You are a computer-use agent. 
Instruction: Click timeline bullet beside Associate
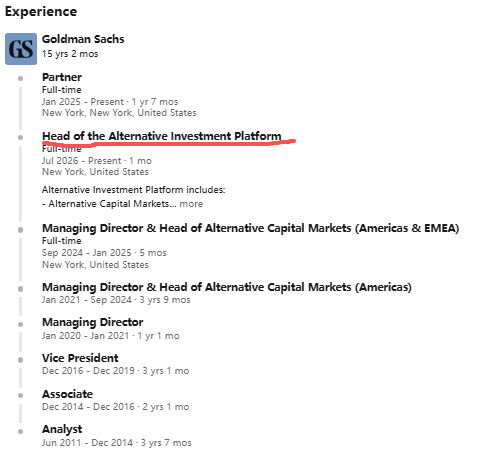[20, 396]
